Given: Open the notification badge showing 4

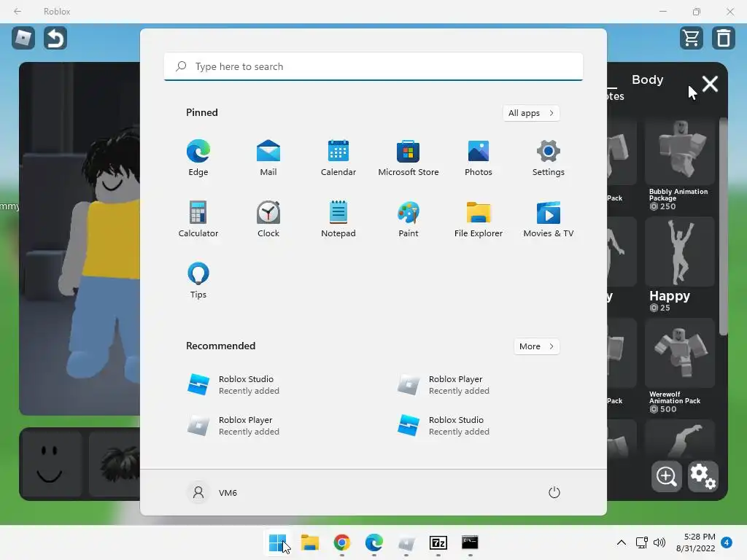Looking at the screenshot, I should pos(727,542).
